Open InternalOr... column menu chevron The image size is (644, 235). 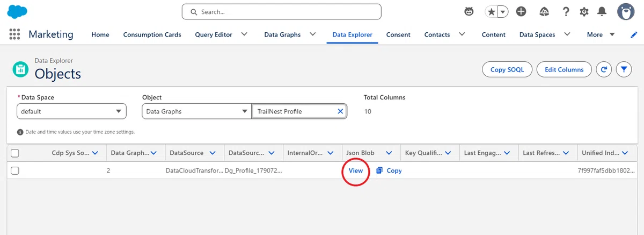tap(331, 153)
